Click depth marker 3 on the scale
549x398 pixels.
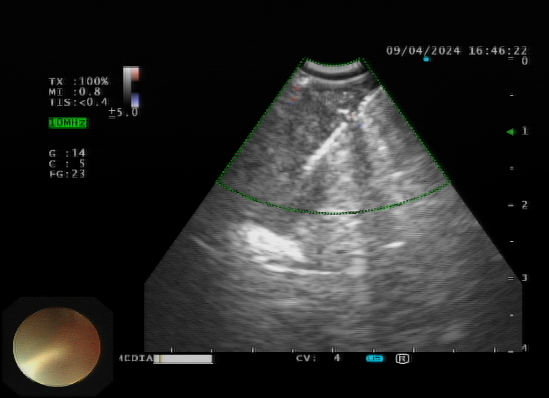pos(524,278)
